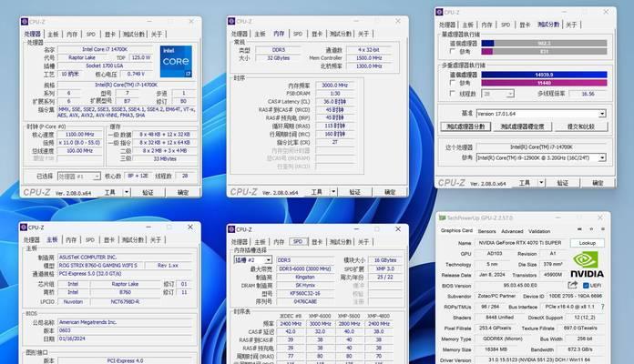
Task: Click the CPU-Z title icon of the SPD slot window
Action: click(x=231, y=229)
